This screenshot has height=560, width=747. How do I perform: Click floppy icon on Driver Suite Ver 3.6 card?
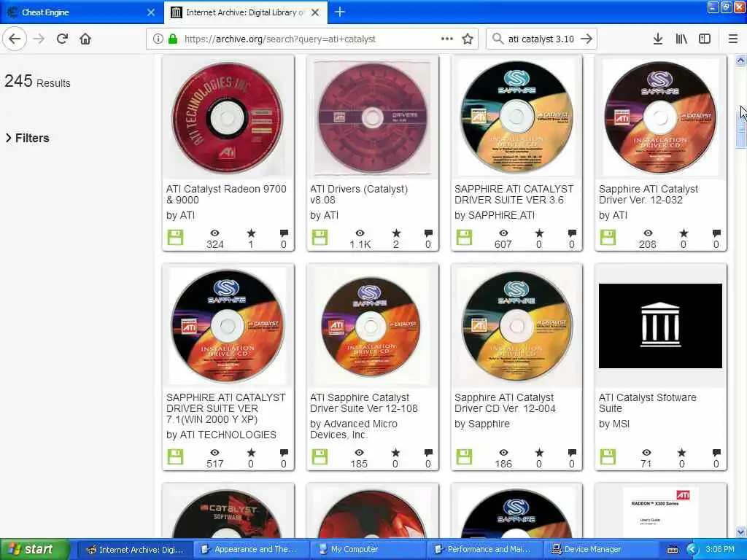(x=464, y=237)
